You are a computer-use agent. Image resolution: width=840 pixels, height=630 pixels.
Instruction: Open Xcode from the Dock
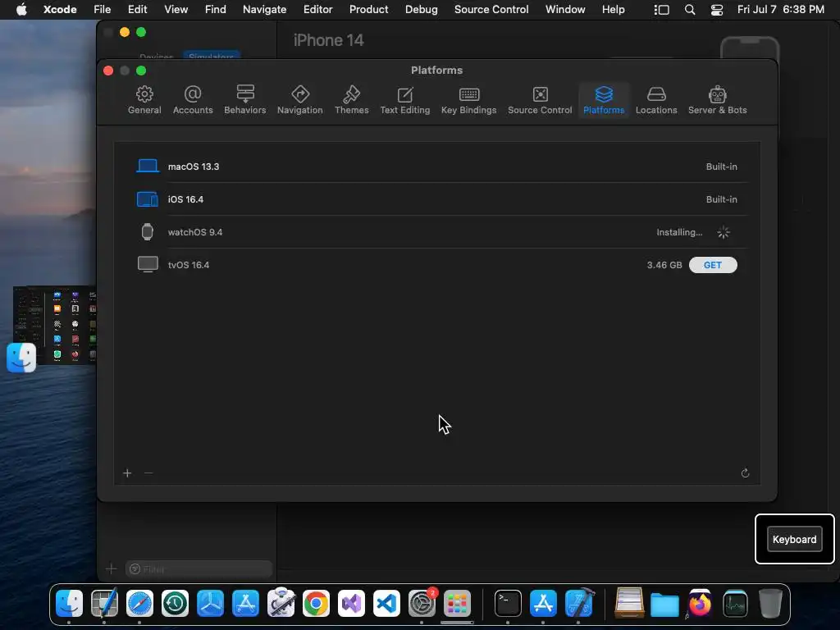(x=579, y=604)
